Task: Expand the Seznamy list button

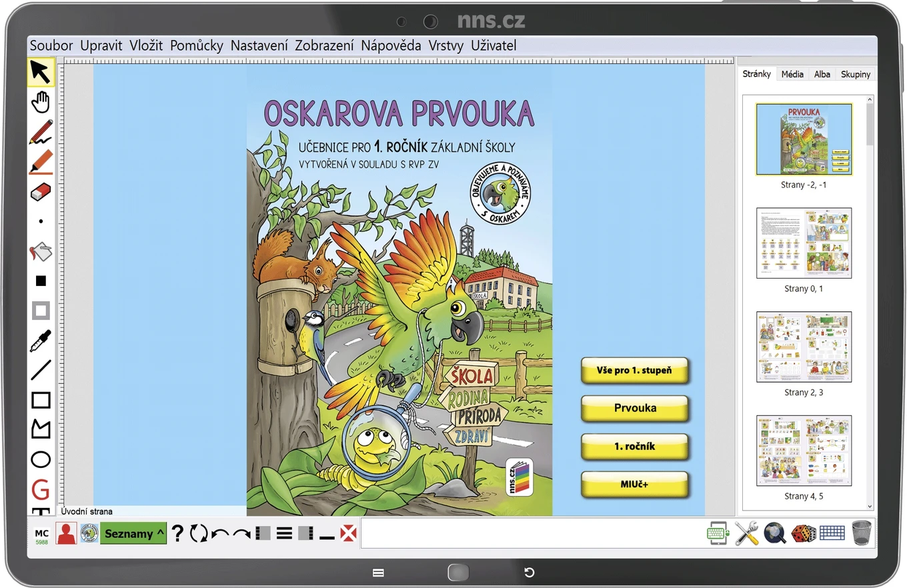Action: [x=133, y=533]
